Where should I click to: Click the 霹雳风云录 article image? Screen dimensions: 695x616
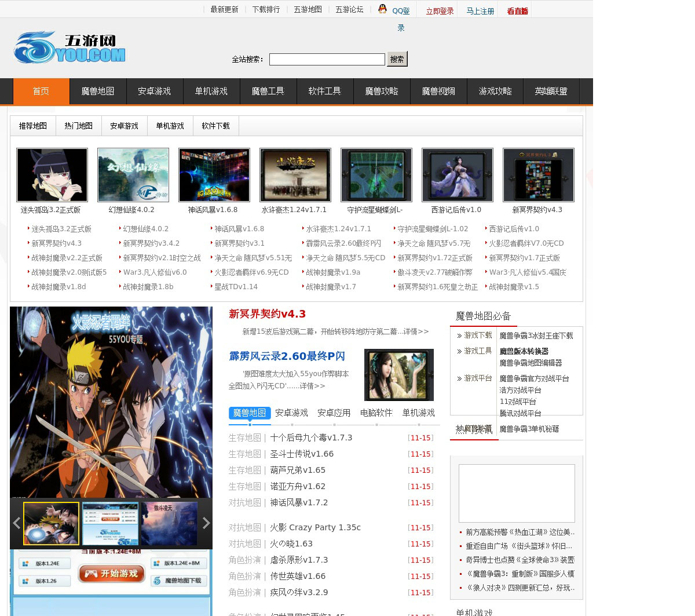[x=399, y=375]
